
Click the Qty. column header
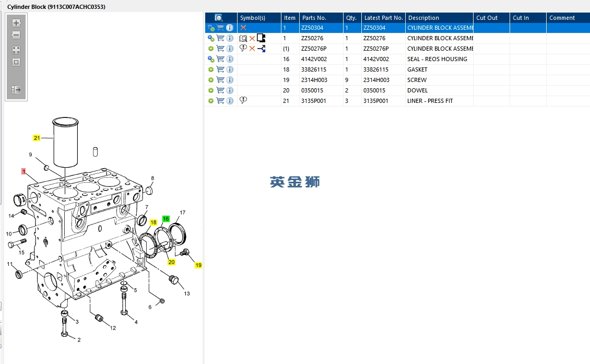tap(351, 18)
